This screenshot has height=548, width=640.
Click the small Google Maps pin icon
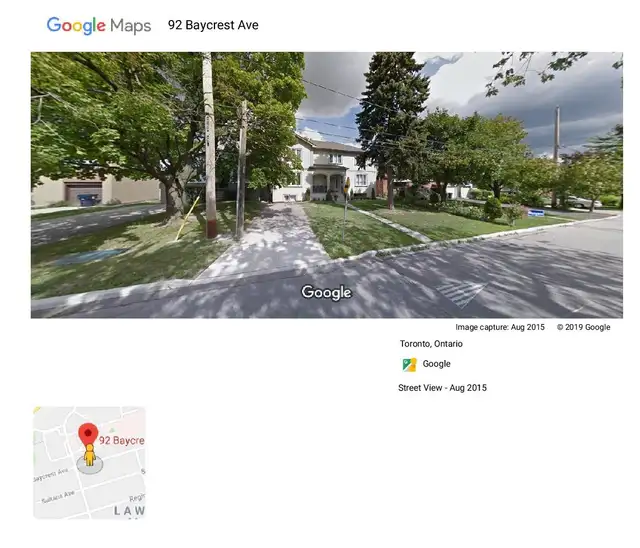pos(409,364)
